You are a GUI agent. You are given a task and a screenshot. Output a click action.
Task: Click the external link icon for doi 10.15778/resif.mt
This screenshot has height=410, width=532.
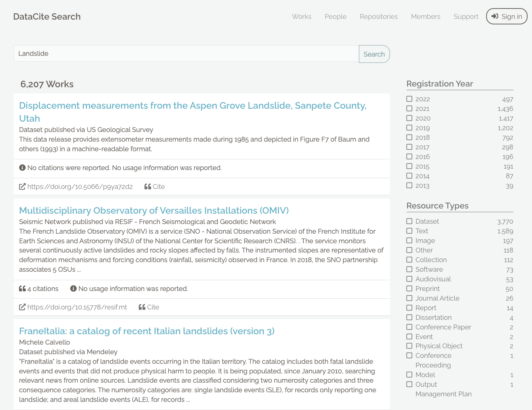point(22,307)
